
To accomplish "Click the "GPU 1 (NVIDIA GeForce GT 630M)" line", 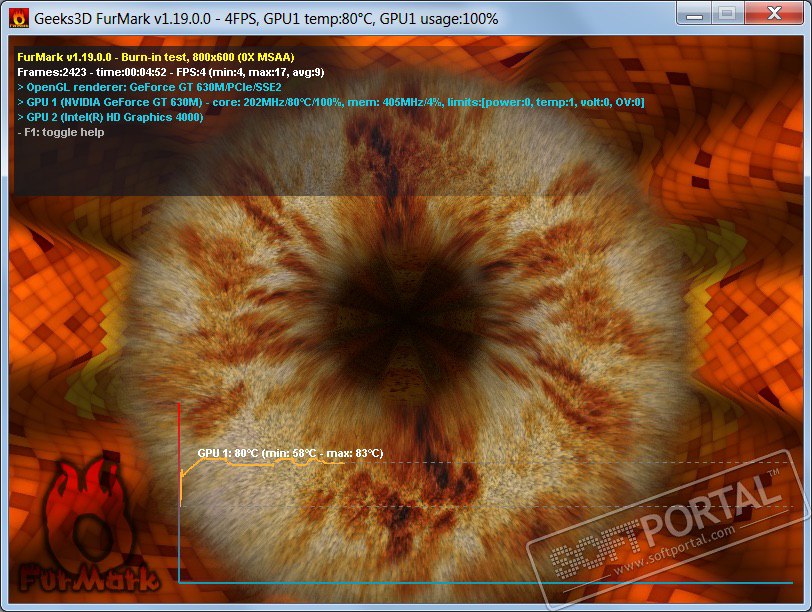I will [331, 102].
